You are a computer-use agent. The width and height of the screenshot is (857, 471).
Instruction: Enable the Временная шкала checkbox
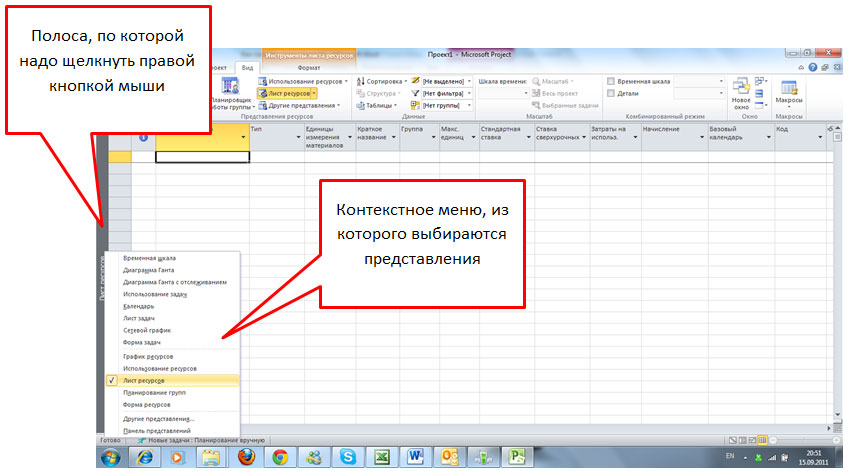[611, 81]
